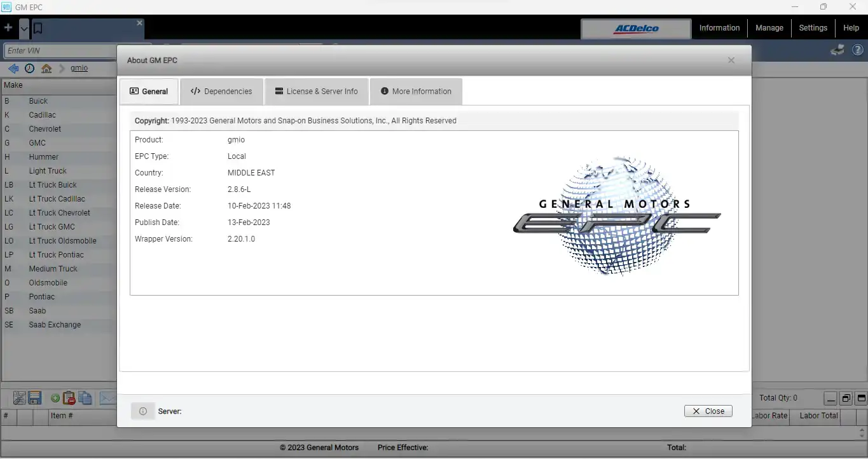Go to home via the house icon
Screen dimensions: 868x459
coord(46,68)
